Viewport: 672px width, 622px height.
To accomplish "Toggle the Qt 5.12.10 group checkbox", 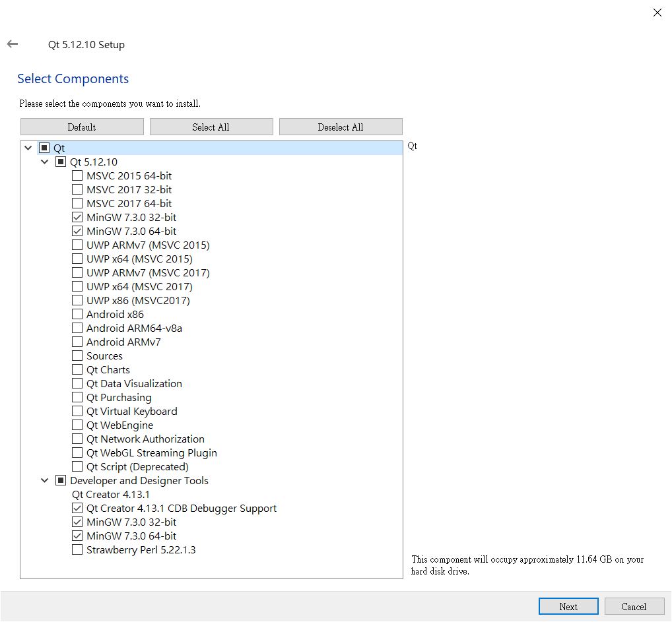I will [x=61, y=162].
